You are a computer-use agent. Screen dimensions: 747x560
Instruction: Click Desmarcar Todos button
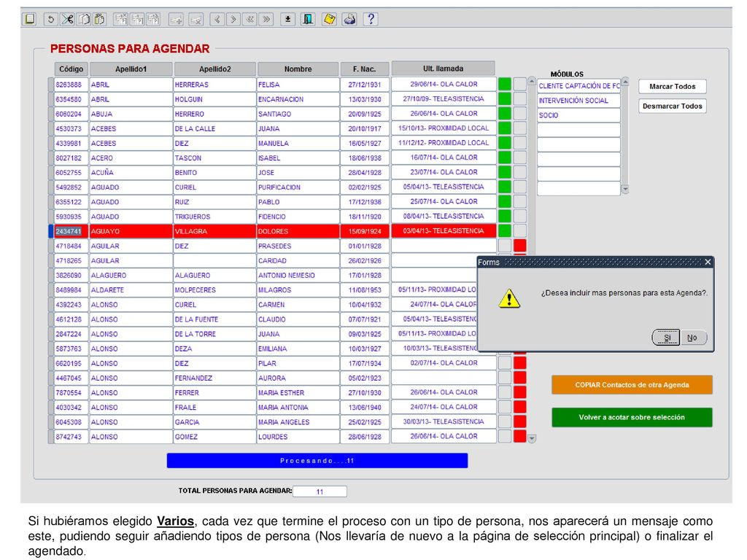pos(672,106)
